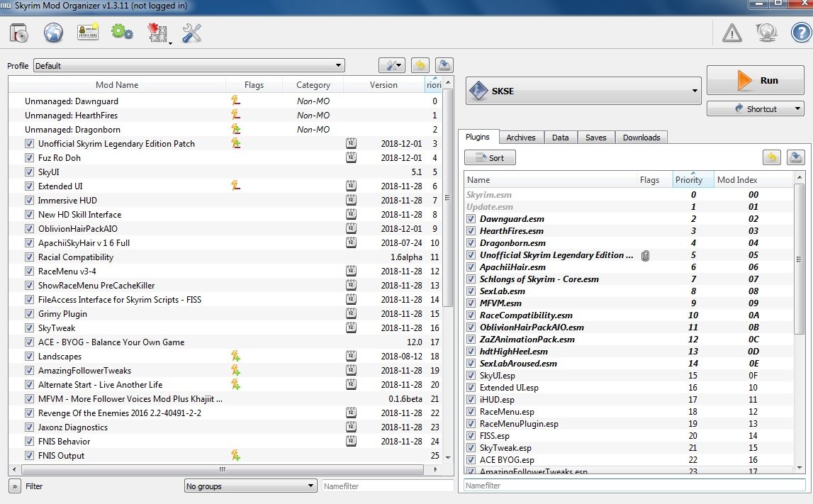Disable the Fuz Ro Doh mod
The height and width of the screenshot is (504, 813).
pyautogui.click(x=29, y=158)
